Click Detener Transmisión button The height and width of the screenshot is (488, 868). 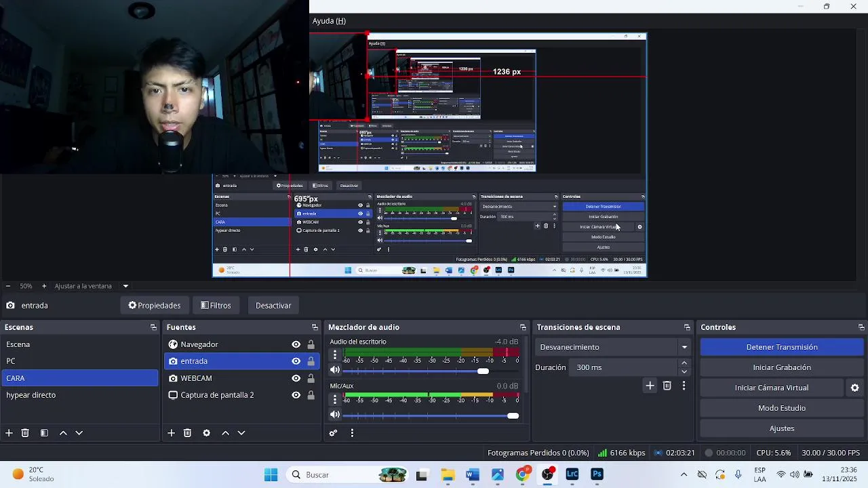[x=782, y=347]
